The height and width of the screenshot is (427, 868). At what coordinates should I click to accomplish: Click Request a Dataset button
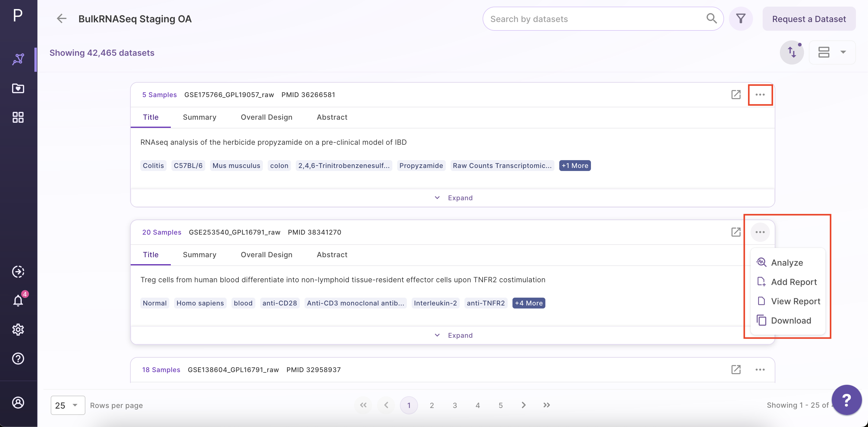pos(809,18)
